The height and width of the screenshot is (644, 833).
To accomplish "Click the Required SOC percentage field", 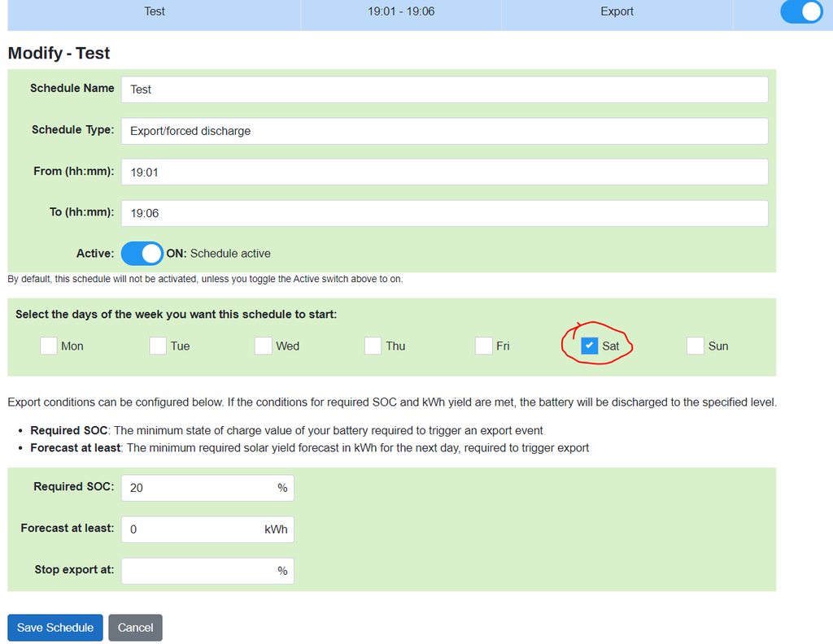I will pos(199,488).
